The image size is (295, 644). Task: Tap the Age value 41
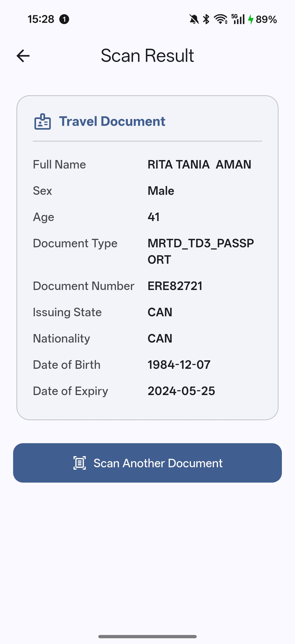pyautogui.click(x=154, y=217)
